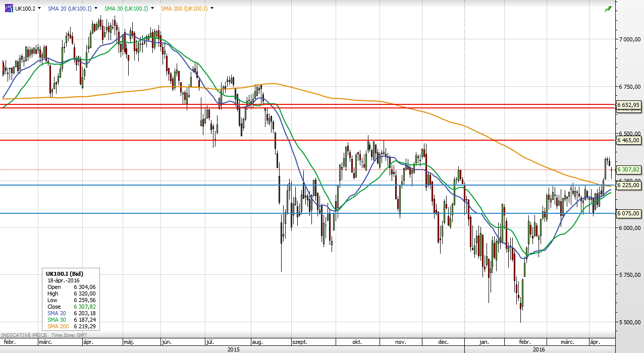Click the okt. month label on the time axis
The height and width of the screenshot is (353, 644).
[357, 342]
